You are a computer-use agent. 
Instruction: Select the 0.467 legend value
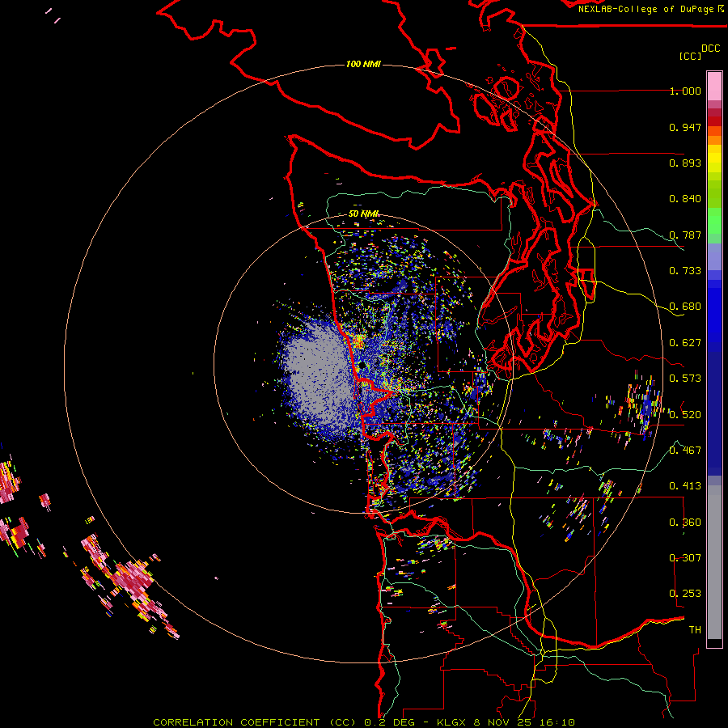tap(685, 451)
